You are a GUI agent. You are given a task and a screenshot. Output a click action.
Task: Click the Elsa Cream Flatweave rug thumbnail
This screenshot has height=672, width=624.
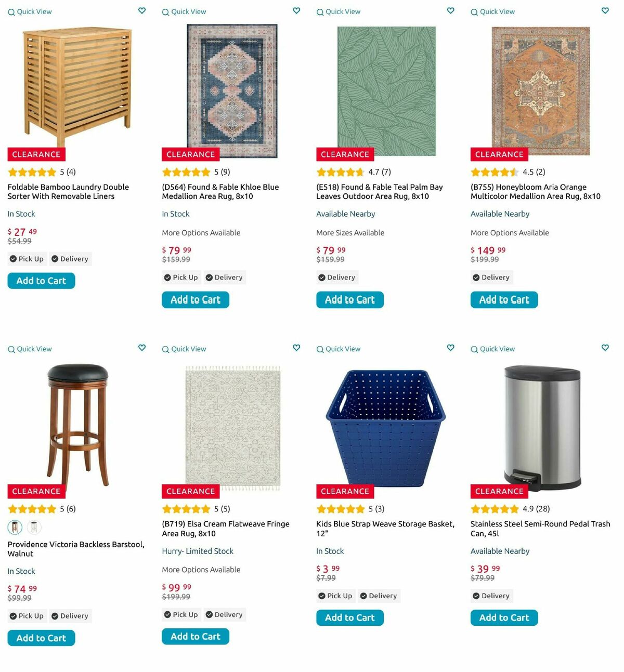point(232,427)
